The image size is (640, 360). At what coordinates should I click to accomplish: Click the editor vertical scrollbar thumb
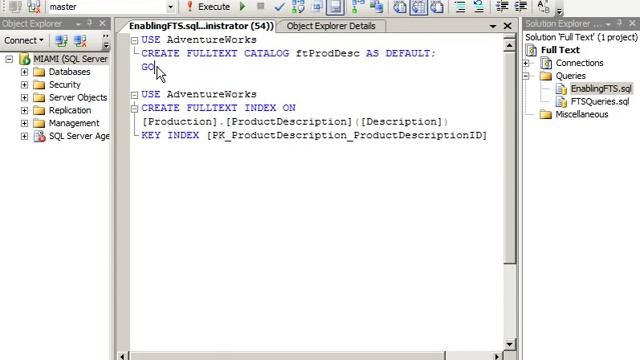click(509, 158)
